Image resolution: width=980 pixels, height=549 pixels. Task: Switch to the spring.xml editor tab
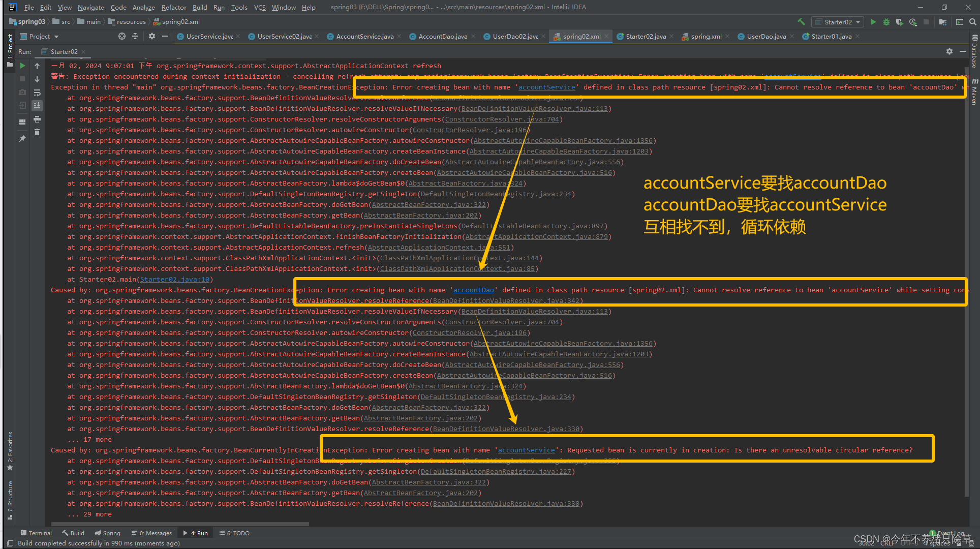tap(706, 36)
